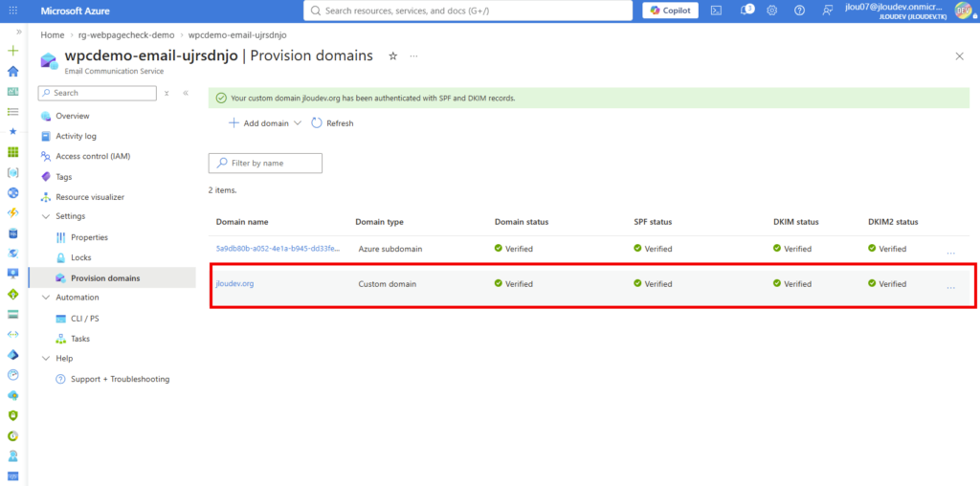Image resolution: width=980 pixels, height=486 pixels.
Task: Click the green plus Create a resource icon
Action: (x=12, y=52)
